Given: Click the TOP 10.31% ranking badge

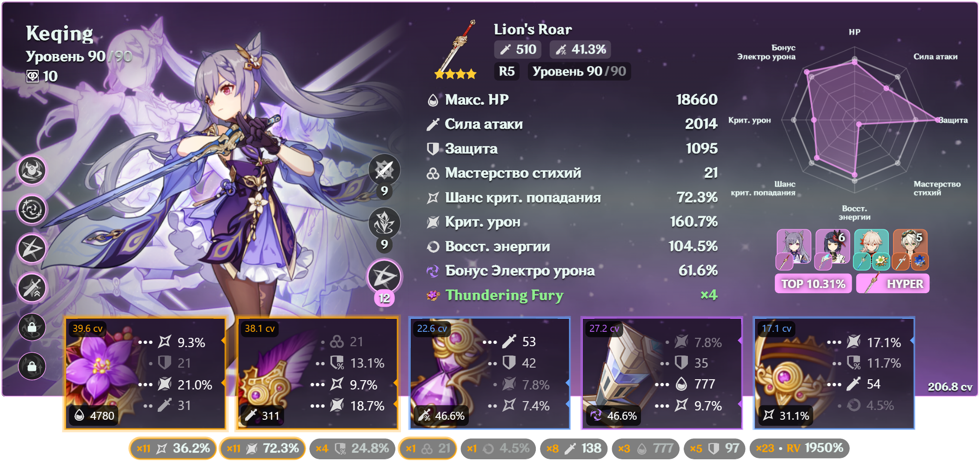Looking at the screenshot, I should [813, 284].
